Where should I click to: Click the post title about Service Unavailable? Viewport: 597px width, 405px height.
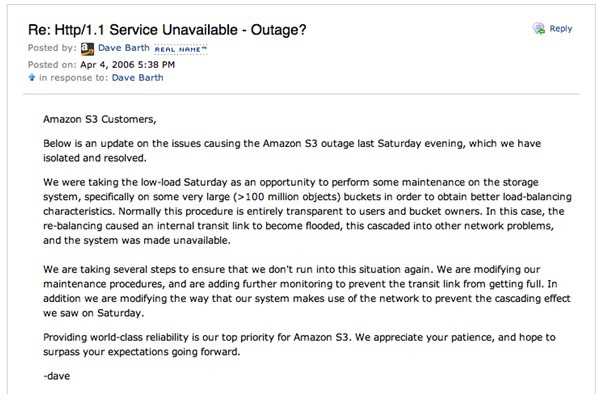[167, 30]
